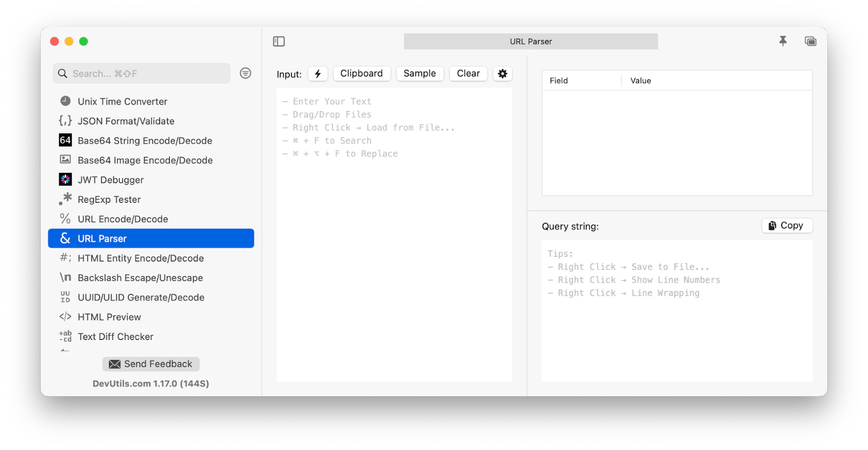Click the Field column header
The image size is (868, 450).
coord(559,80)
